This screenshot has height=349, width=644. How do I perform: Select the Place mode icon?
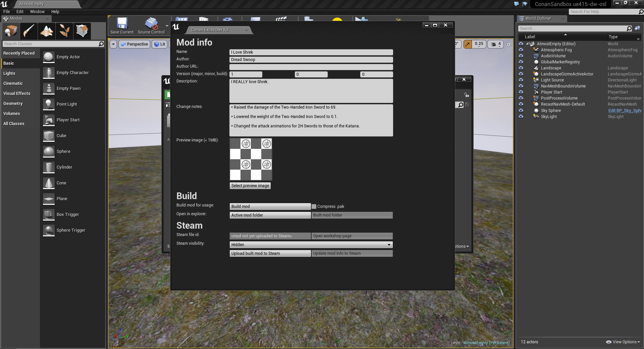point(11,31)
